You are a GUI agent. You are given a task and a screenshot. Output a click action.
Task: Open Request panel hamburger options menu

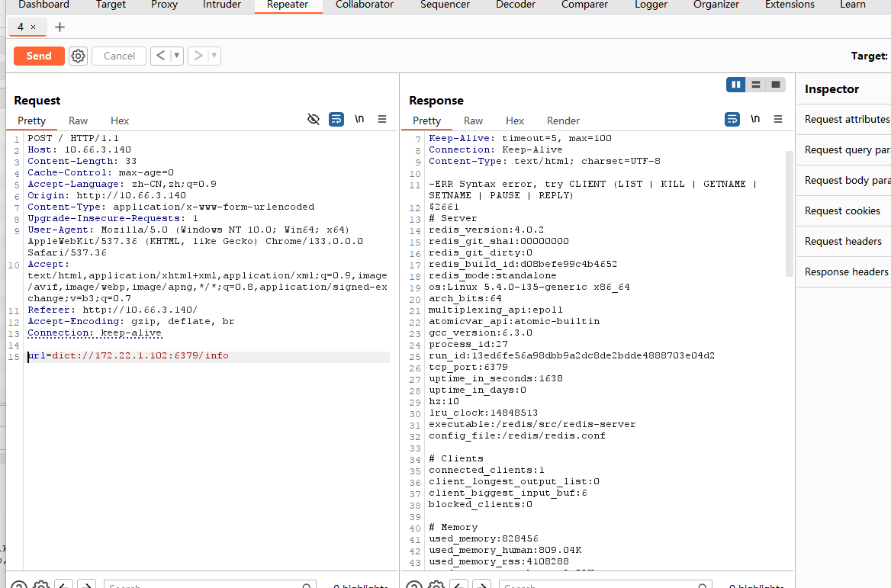[382, 119]
